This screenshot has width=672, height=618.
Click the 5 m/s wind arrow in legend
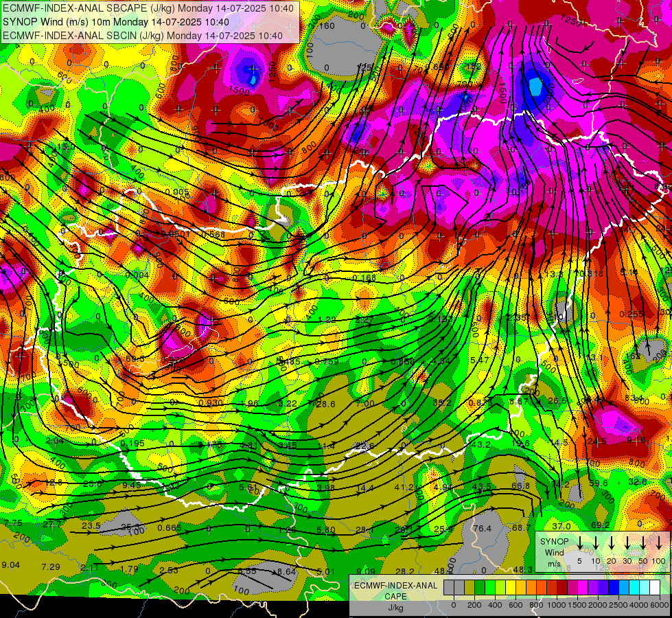pyautogui.click(x=580, y=543)
